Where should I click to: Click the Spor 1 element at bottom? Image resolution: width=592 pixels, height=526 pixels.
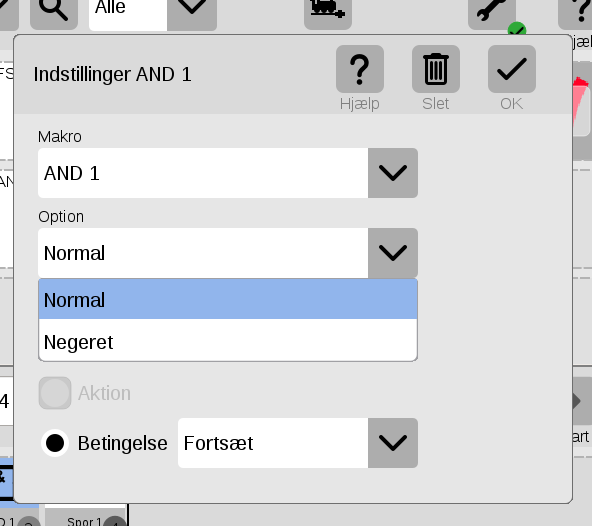pyautogui.click(x=85, y=519)
